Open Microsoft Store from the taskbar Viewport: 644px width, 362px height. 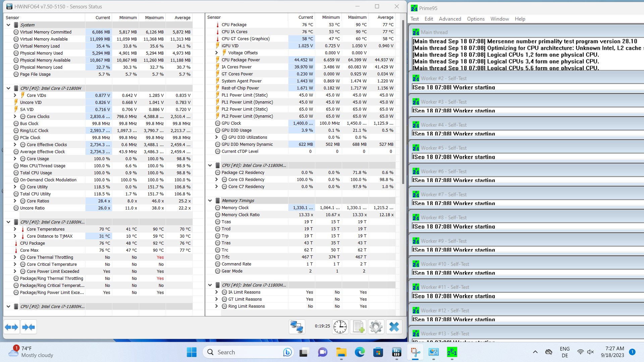click(378, 352)
